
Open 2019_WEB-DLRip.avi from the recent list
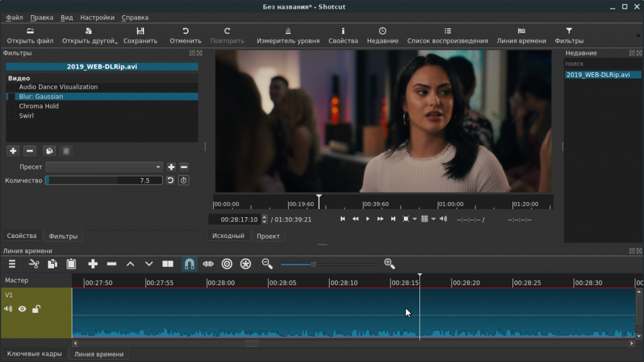pos(597,74)
